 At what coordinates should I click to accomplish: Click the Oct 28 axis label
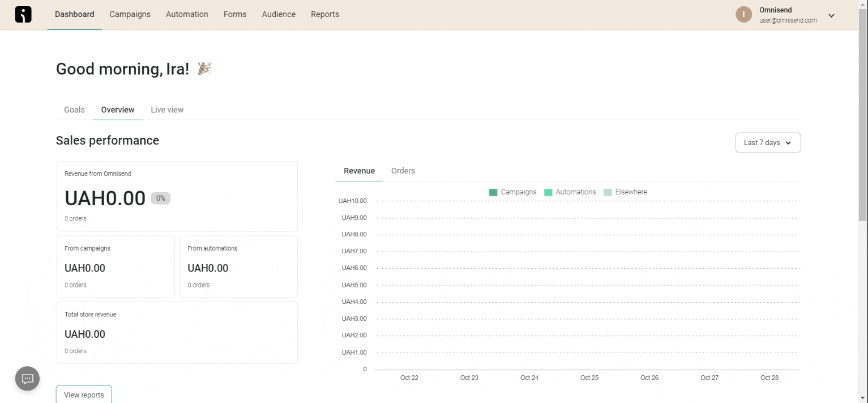(769, 378)
